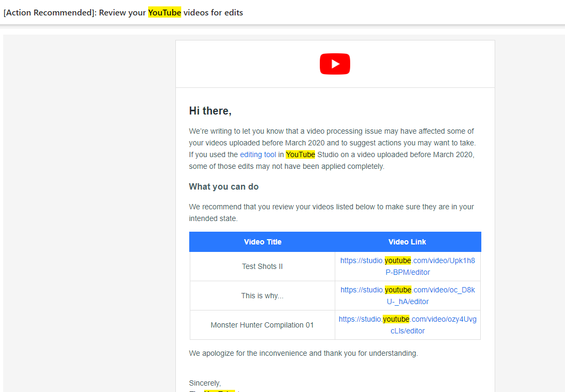Viewport: 565px width, 392px height.
Task: Click the red YouTube play logo
Action: click(x=335, y=64)
